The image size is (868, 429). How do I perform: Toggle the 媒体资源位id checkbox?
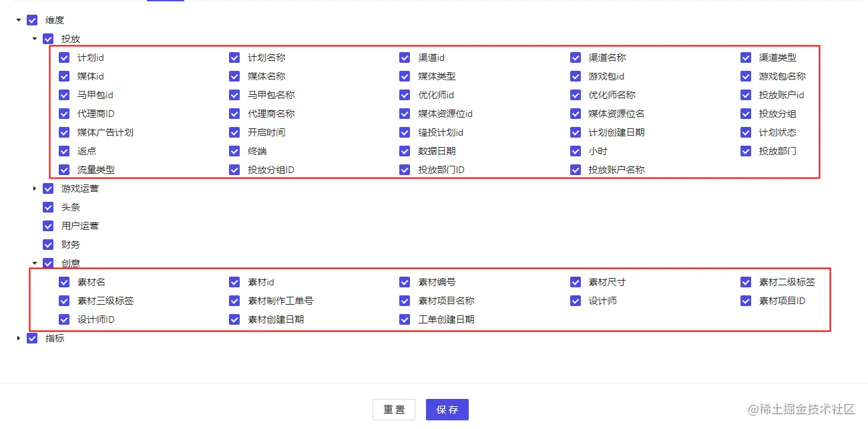[405, 114]
